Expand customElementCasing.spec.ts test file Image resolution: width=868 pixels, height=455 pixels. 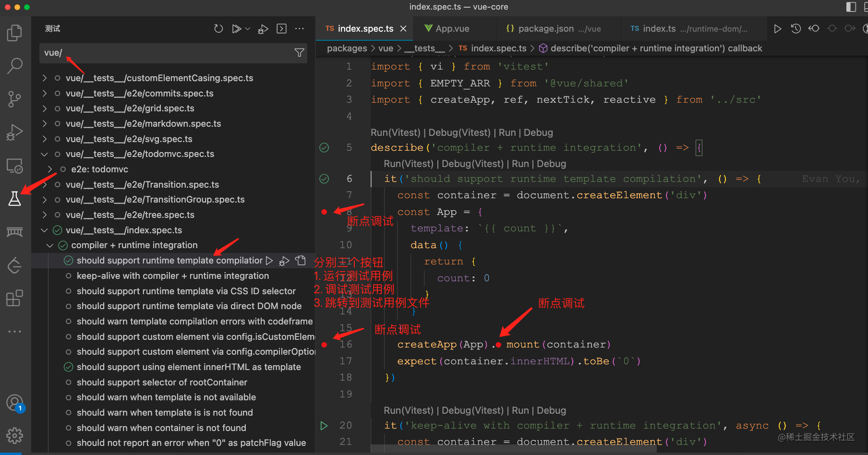pos(45,78)
